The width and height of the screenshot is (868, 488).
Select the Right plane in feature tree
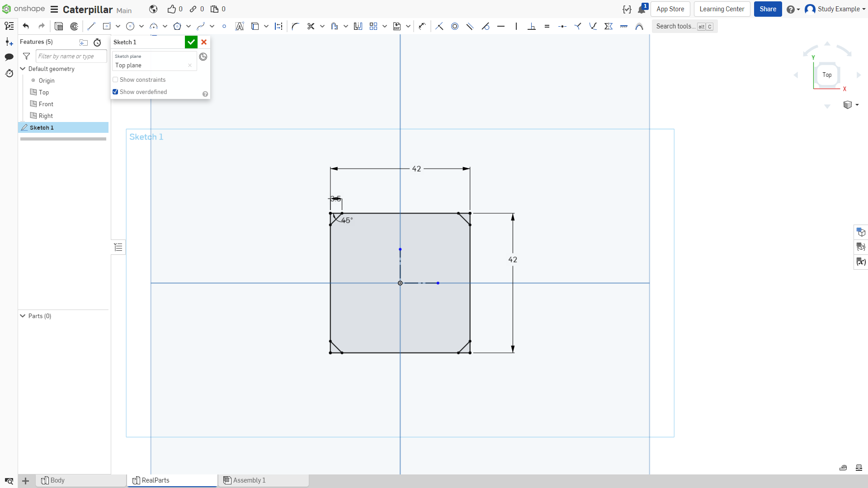click(46, 116)
